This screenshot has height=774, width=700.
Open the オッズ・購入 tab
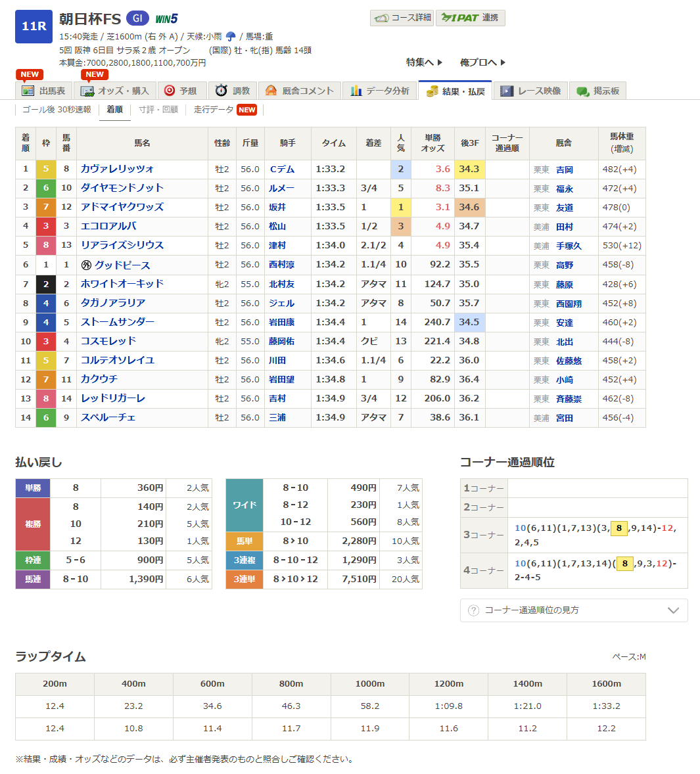114,91
